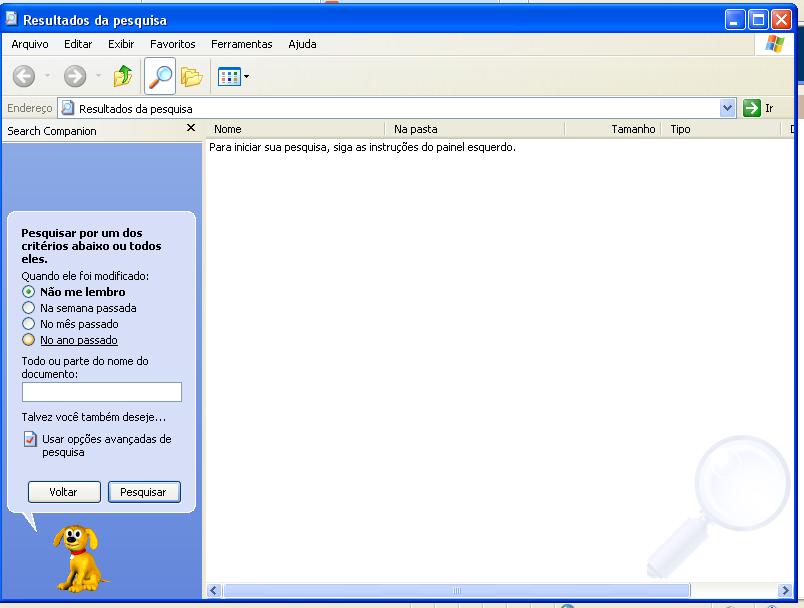
Task: Go up one folder level
Action: pos(123,76)
